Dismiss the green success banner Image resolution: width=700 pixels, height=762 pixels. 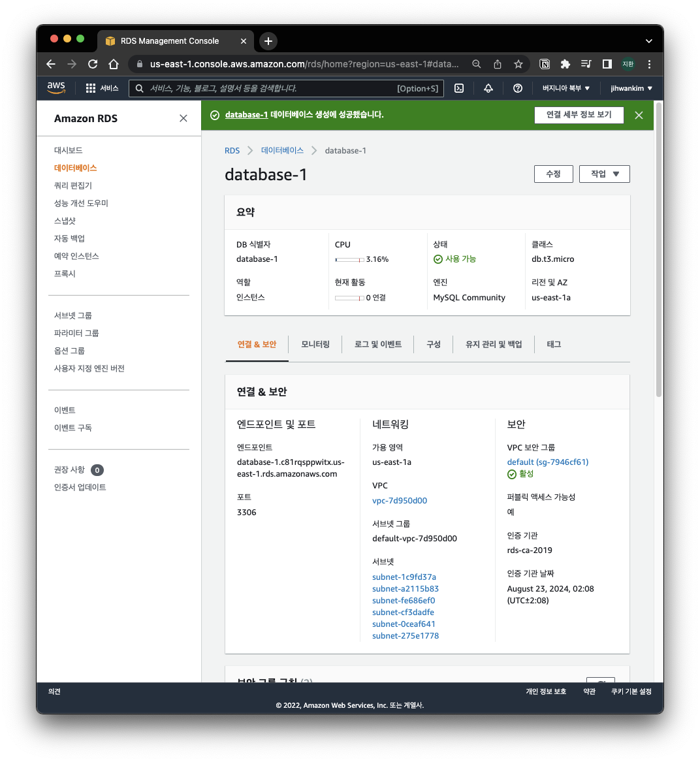[639, 115]
